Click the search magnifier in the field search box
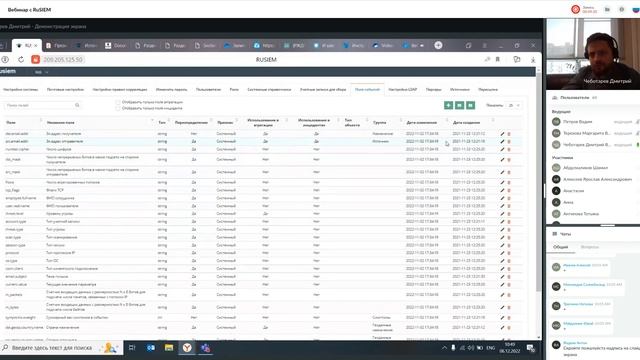 click(77, 105)
